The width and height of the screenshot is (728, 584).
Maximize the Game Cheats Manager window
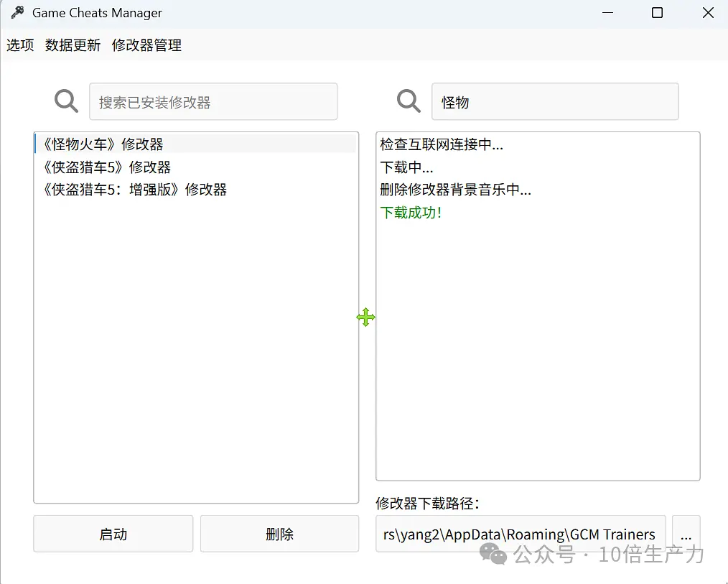pos(657,13)
